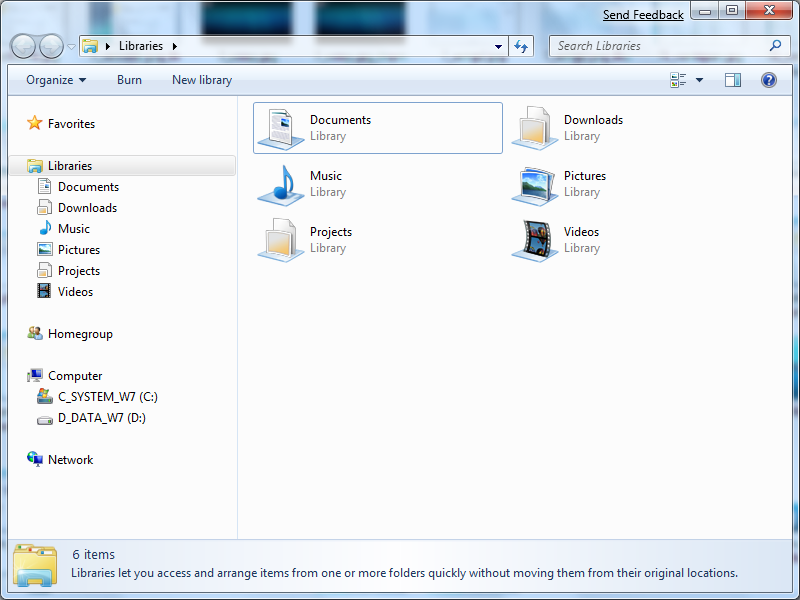800x600 pixels.
Task: Select Favorites in the navigation pane
Action: (71, 124)
